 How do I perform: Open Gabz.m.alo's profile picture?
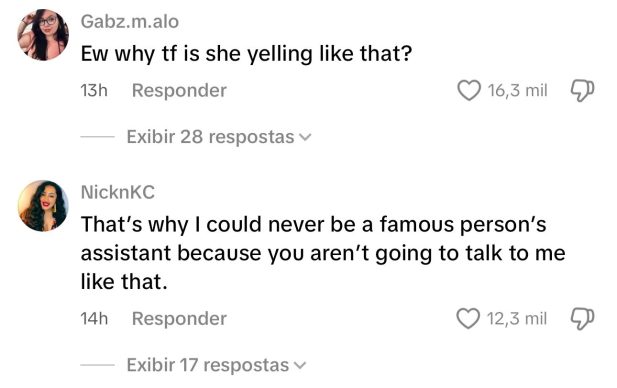(x=43, y=35)
